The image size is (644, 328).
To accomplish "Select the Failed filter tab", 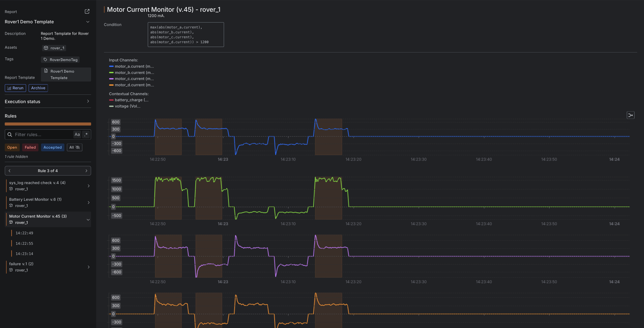I will 30,147.
